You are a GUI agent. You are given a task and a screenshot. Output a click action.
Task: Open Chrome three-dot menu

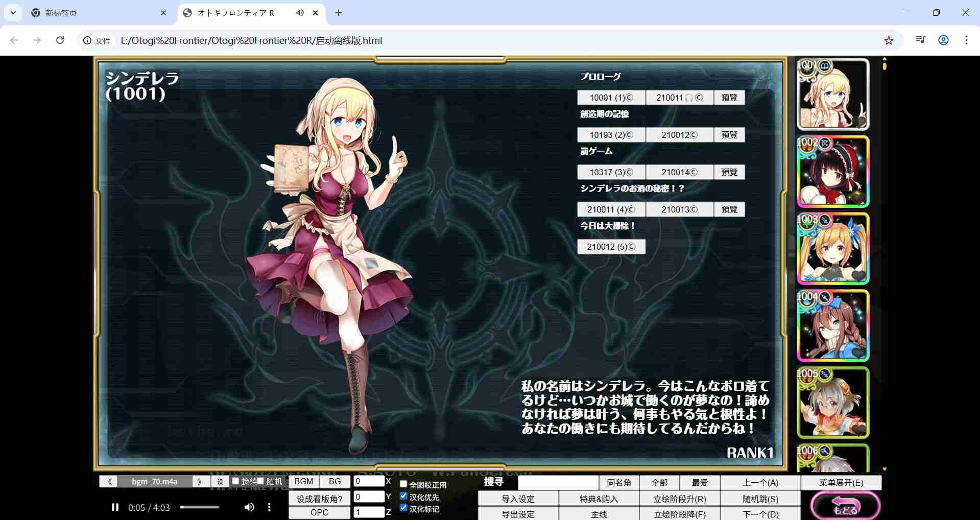coord(966,40)
